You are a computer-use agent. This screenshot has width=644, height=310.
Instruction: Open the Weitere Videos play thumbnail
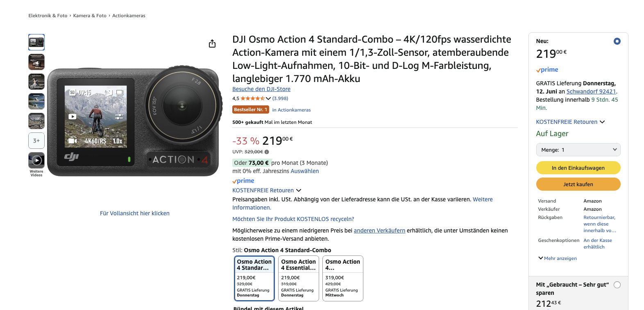click(36, 160)
